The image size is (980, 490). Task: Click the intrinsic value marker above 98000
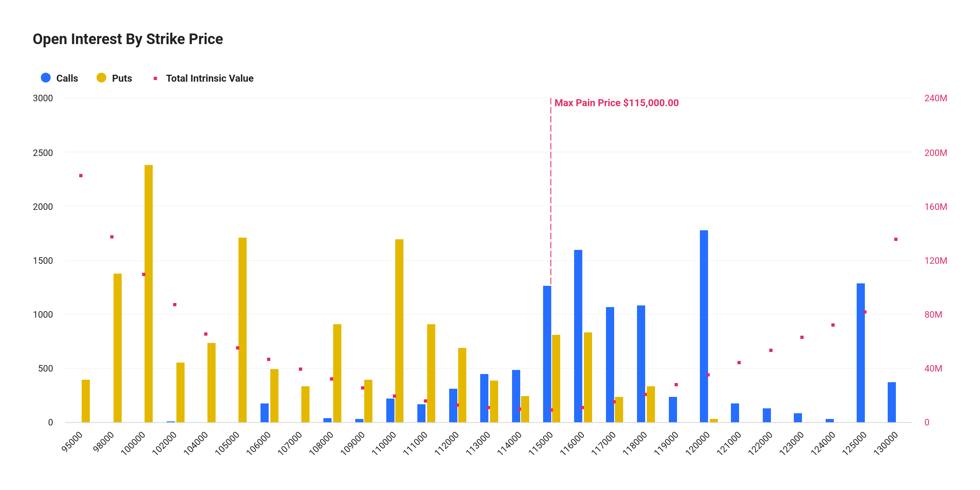click(x=112, y=237)
